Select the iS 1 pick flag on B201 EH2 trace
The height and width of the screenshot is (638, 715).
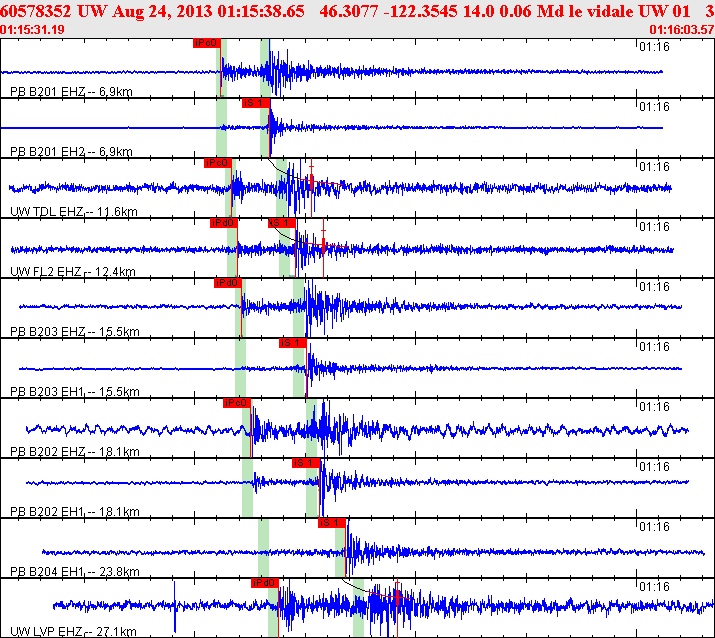point(256,104)
